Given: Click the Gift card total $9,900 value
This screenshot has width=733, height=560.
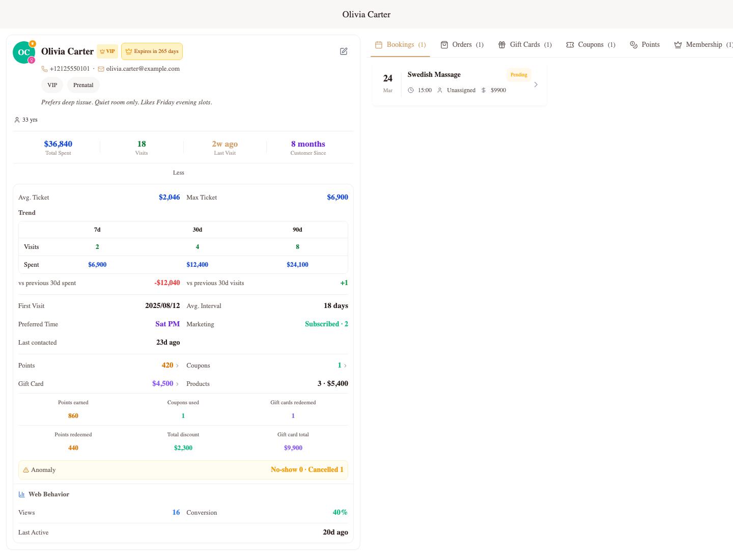Looking at the screenshot, I should click(293, 448).
